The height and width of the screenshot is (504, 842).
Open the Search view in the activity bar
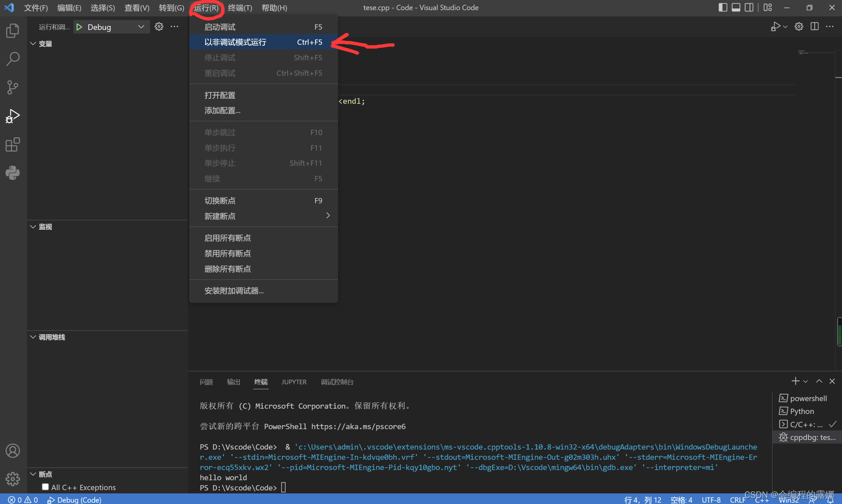[x=13, y=59]
